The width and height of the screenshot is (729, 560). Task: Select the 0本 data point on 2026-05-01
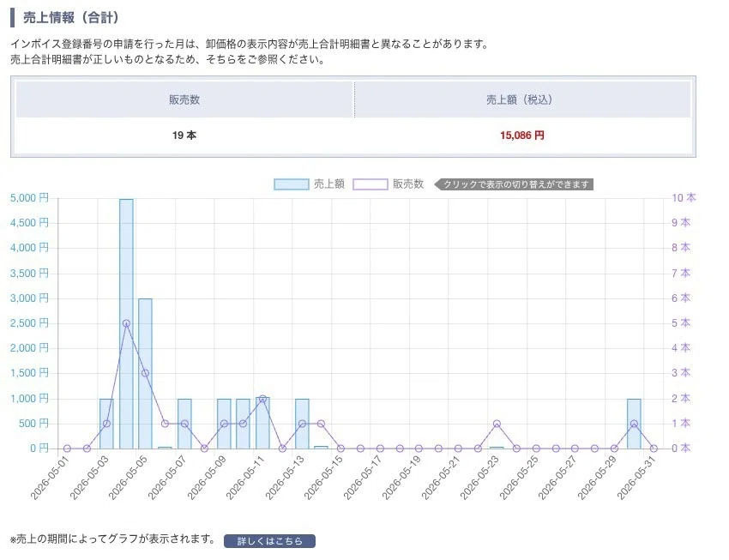(67, 449)
